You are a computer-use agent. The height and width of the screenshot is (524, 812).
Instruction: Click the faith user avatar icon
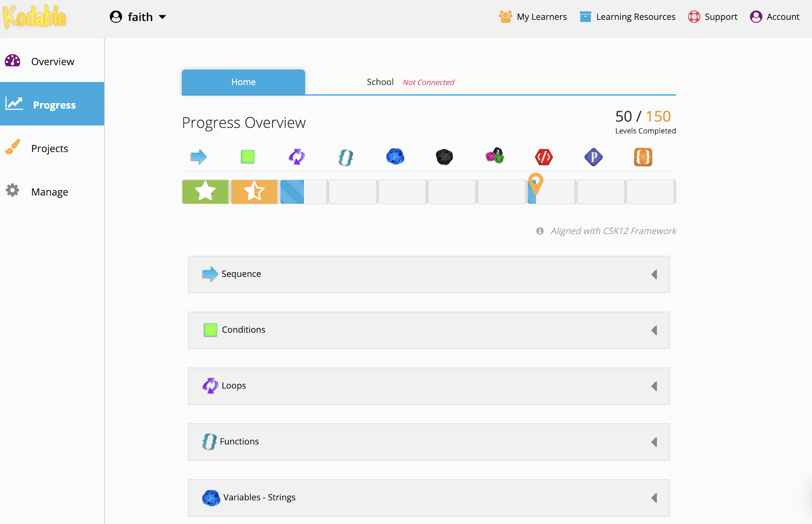tap(116, 17)
